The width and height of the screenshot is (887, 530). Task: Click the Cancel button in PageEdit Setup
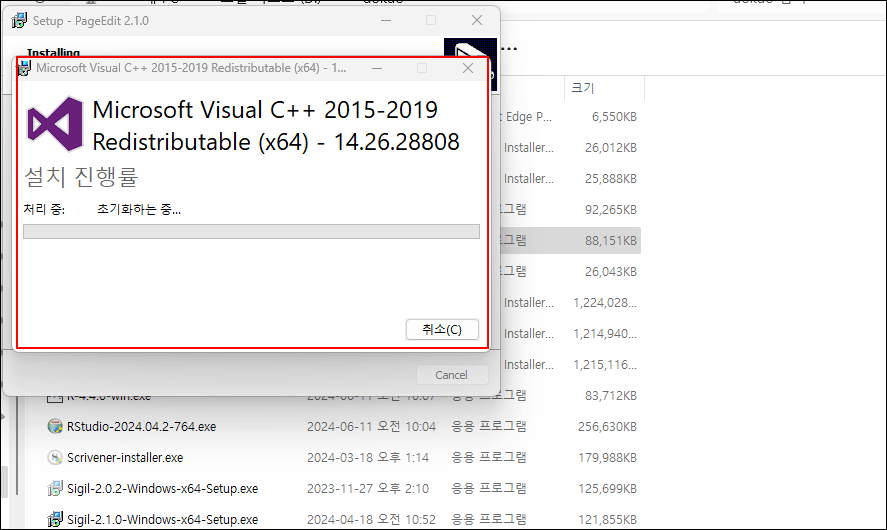(x=451, y=374)
